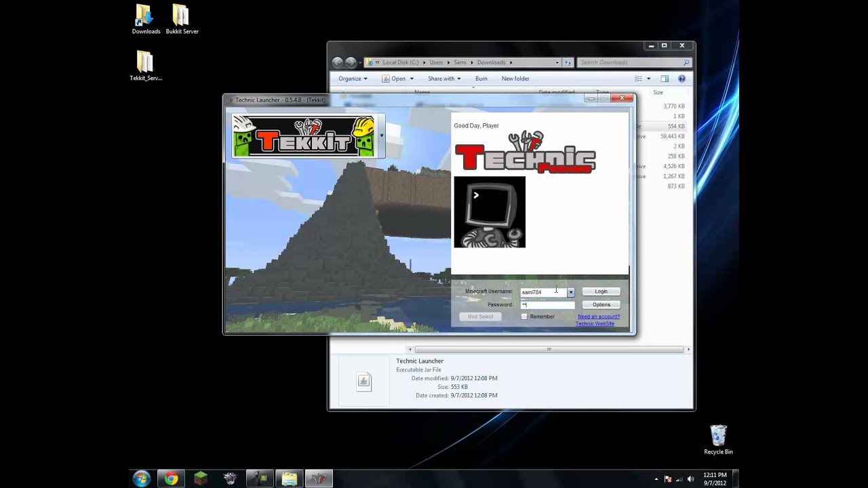Click the 554 KB size entry
868x488 pixels.
pyautogui.click(x=676, y=127)
